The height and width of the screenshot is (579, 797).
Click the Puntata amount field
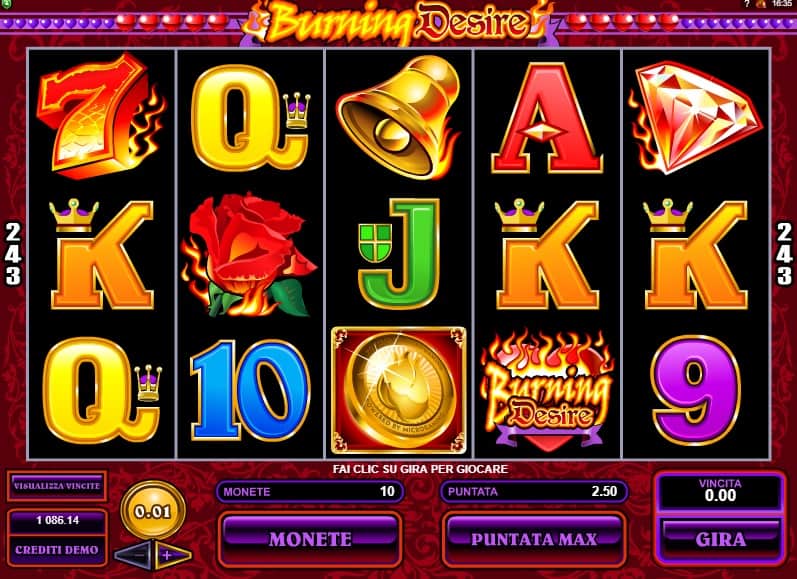tap(534, 492)
